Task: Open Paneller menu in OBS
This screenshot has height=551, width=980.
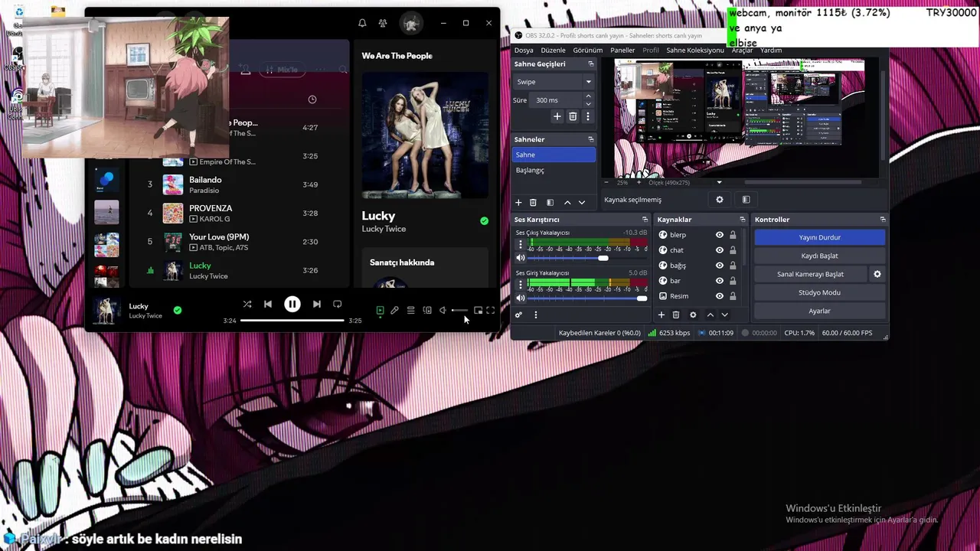Action: click(622, 51)
